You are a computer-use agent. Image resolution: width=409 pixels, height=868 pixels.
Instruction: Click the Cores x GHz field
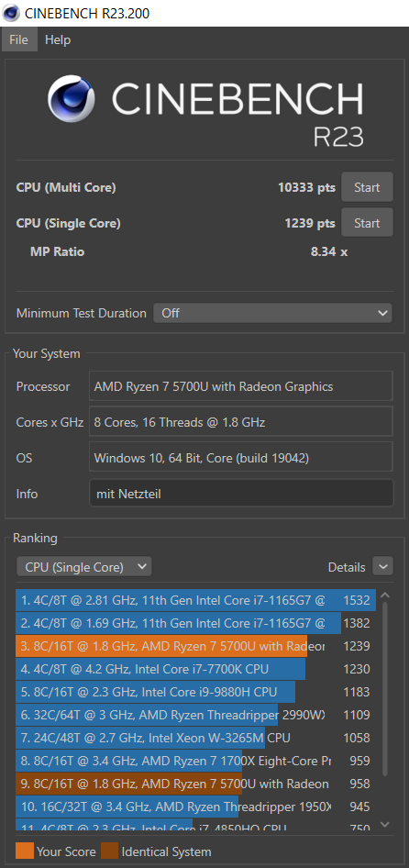click(241, 422)
